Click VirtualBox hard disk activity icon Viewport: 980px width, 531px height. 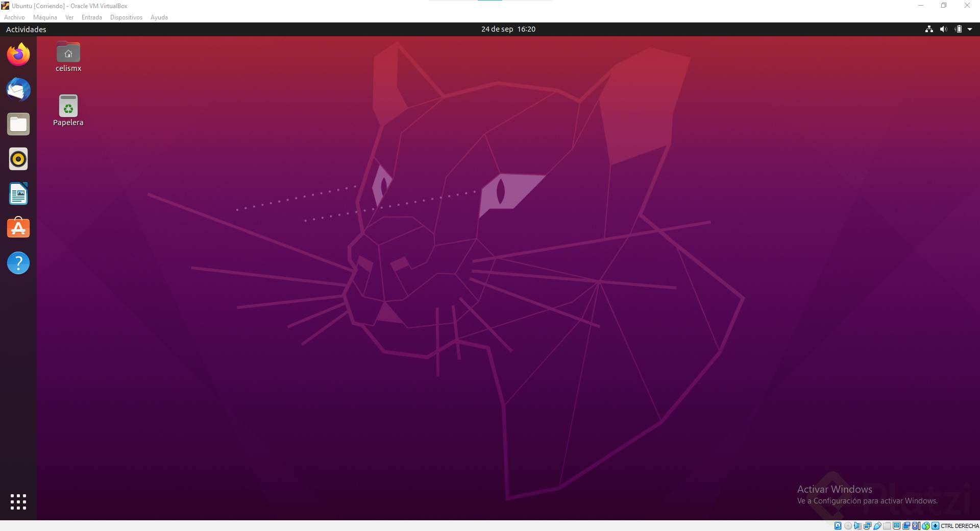point(838,526)
